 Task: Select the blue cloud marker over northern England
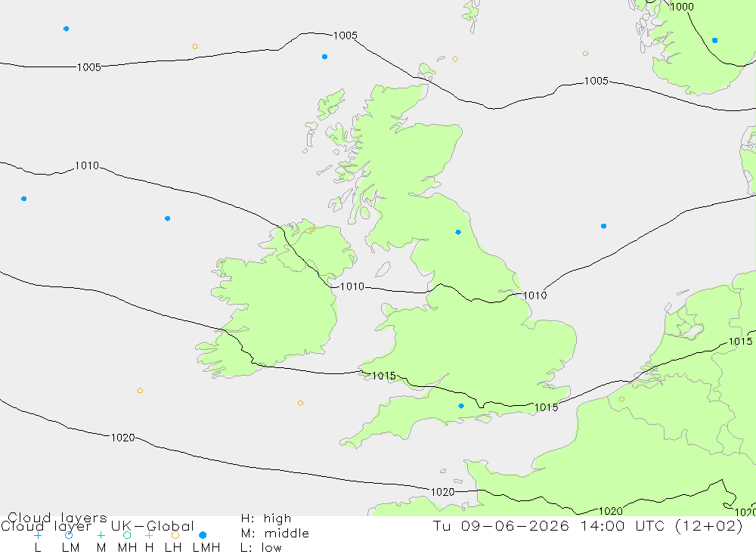458,232
